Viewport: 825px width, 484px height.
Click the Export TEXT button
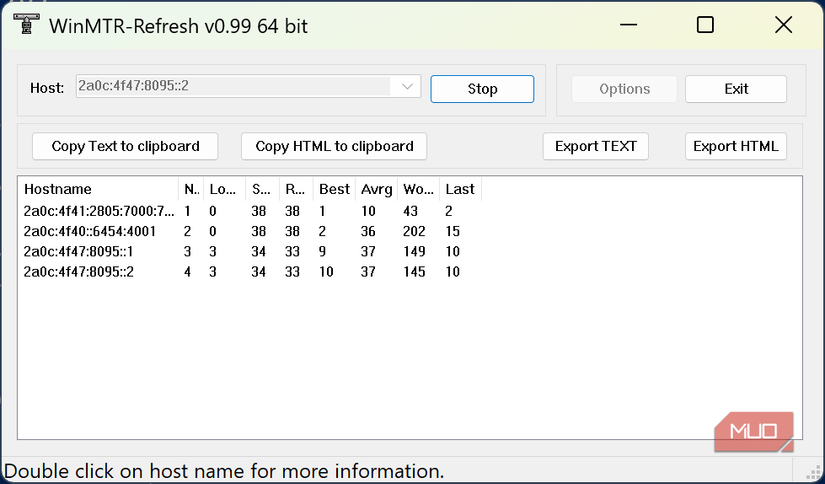pos(596,146)
